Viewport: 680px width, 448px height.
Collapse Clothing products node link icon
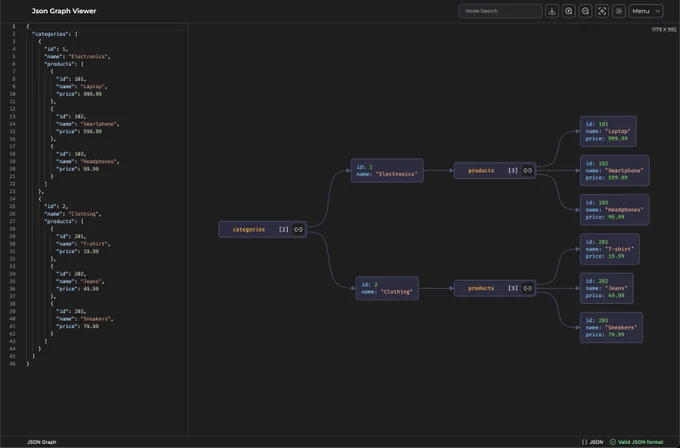tap(527, 288)
